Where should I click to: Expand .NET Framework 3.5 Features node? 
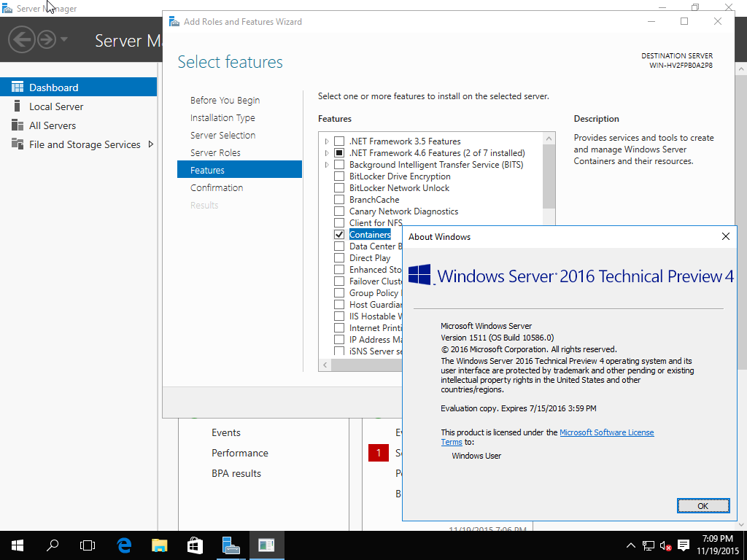[327, 141]
